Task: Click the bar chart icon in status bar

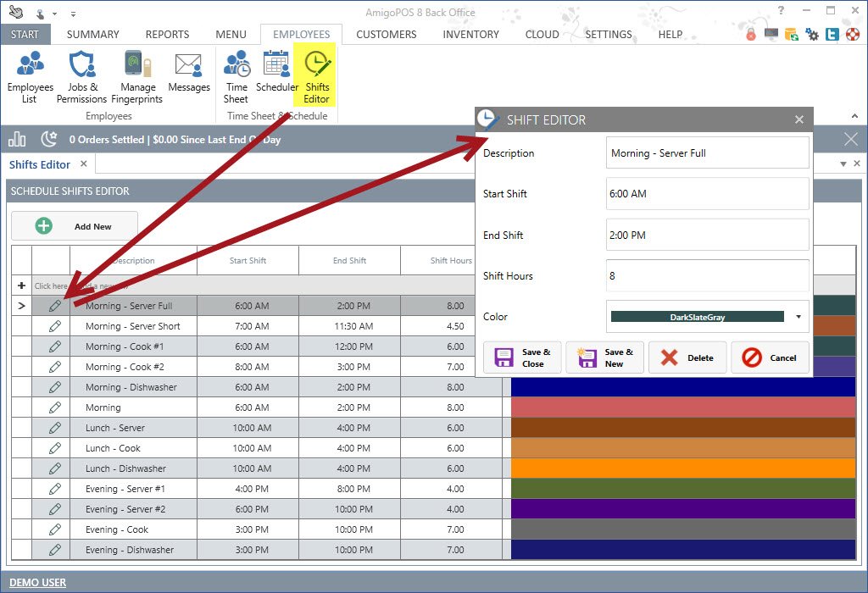Action: pyautogui.click(x=18, y=139)
